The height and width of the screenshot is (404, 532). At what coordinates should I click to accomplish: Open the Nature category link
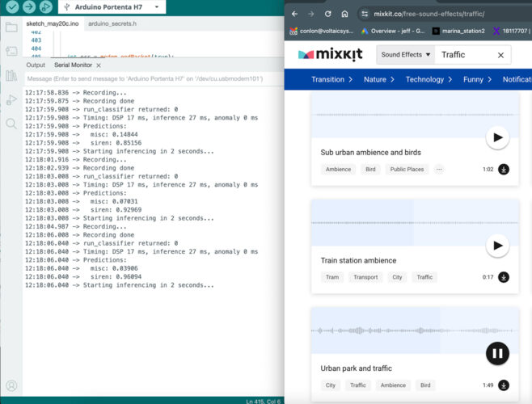click(378, 79)
